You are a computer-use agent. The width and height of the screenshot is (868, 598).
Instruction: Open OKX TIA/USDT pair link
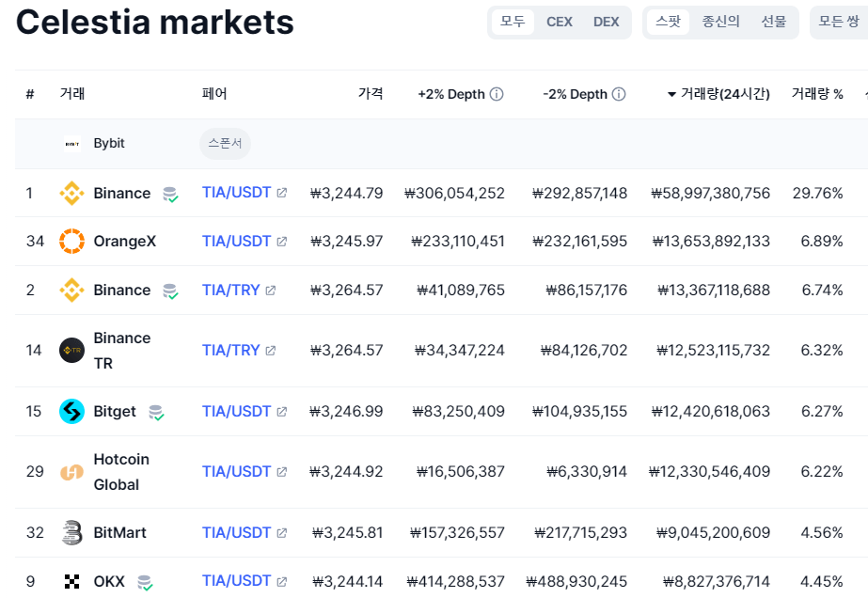point(236,581)
